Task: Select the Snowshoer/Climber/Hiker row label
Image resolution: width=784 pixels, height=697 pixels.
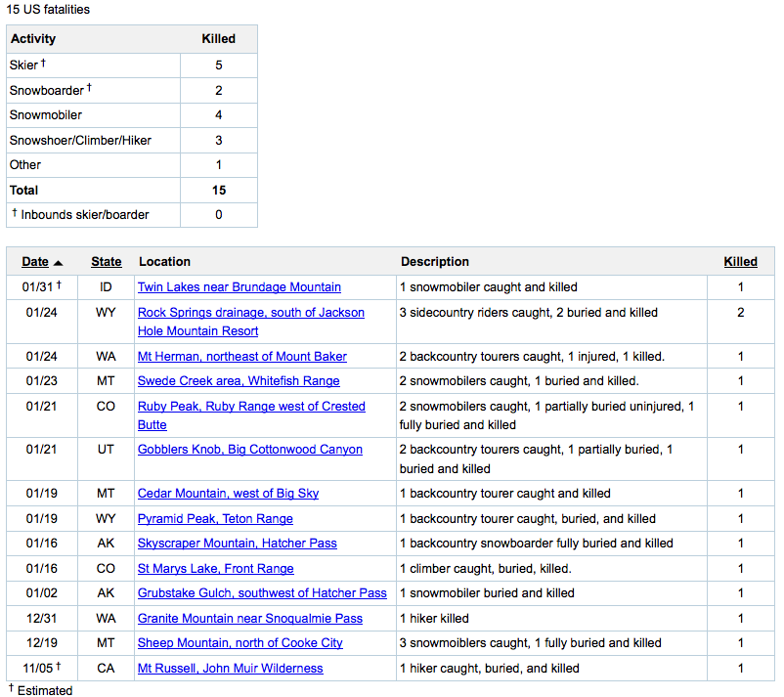Action: point(80,141)
